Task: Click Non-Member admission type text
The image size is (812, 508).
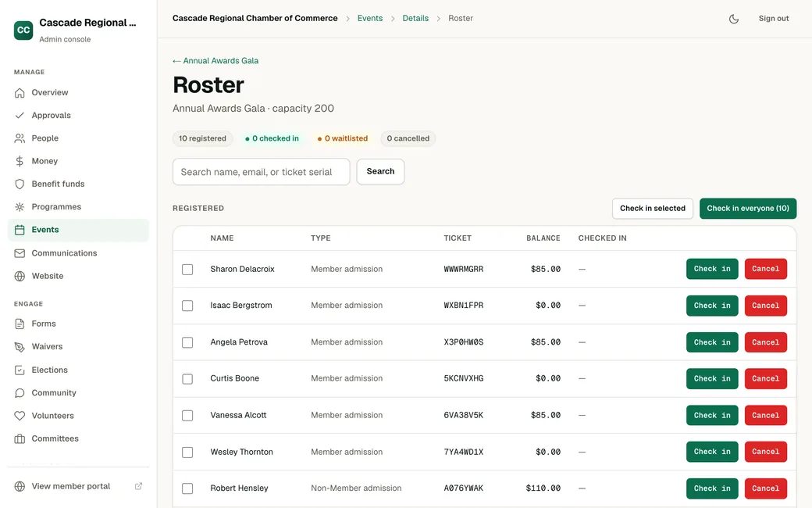Action: 356,488
